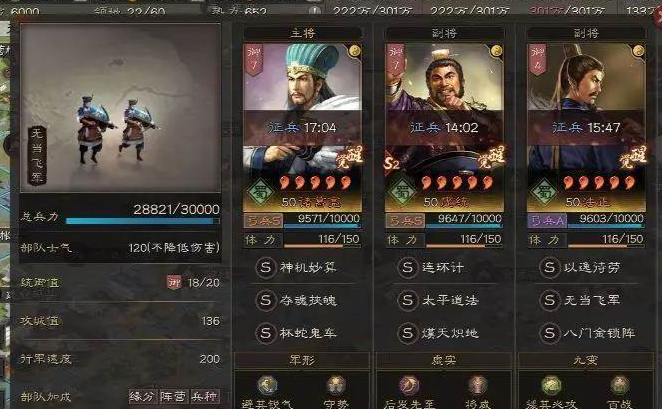
Task: Click the gold coin icon on 法正's card
Action: 638,51
